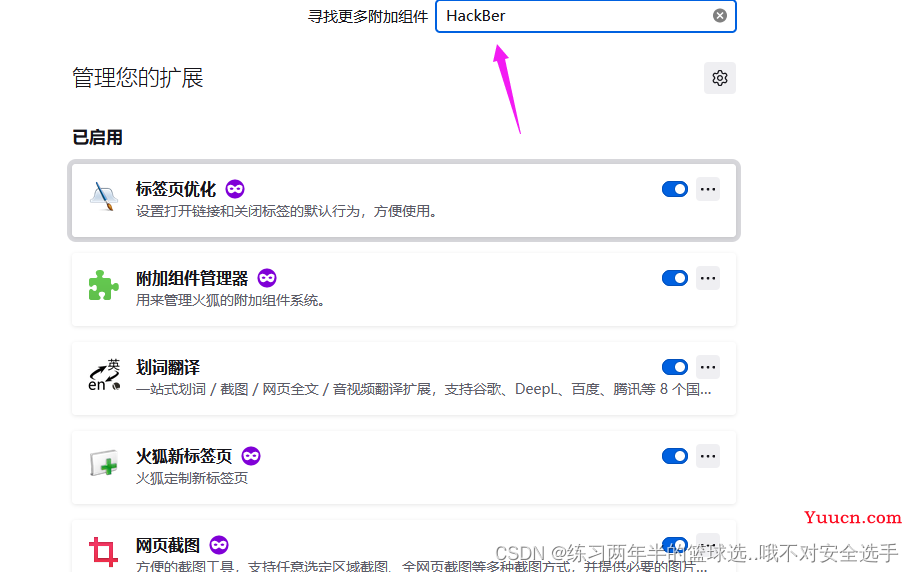
Task: Click the 标签页优化 description about 默认行为
Action: [287, 211]
